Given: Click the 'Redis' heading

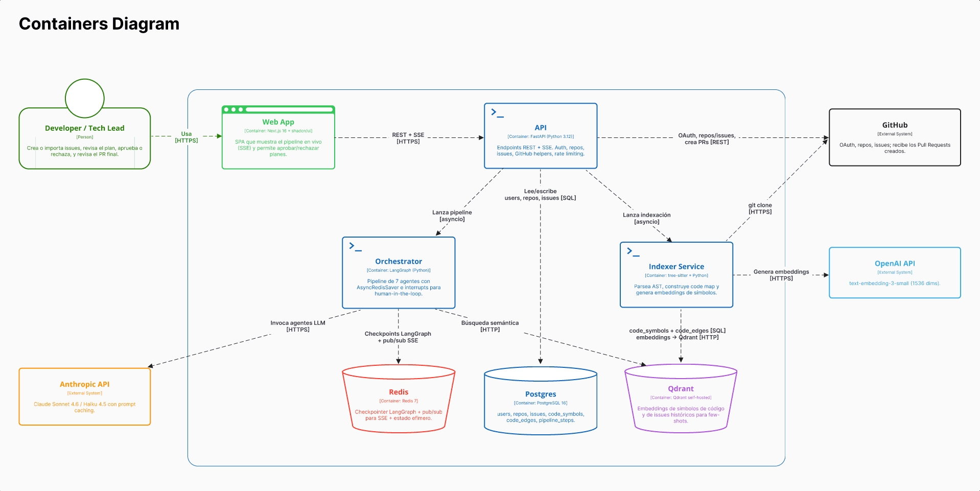Looking at the screenshot, I should [x=399, y=392].
